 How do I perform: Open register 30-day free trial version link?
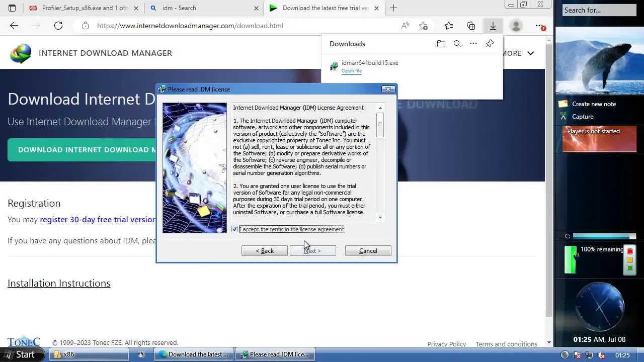(98, 220)
